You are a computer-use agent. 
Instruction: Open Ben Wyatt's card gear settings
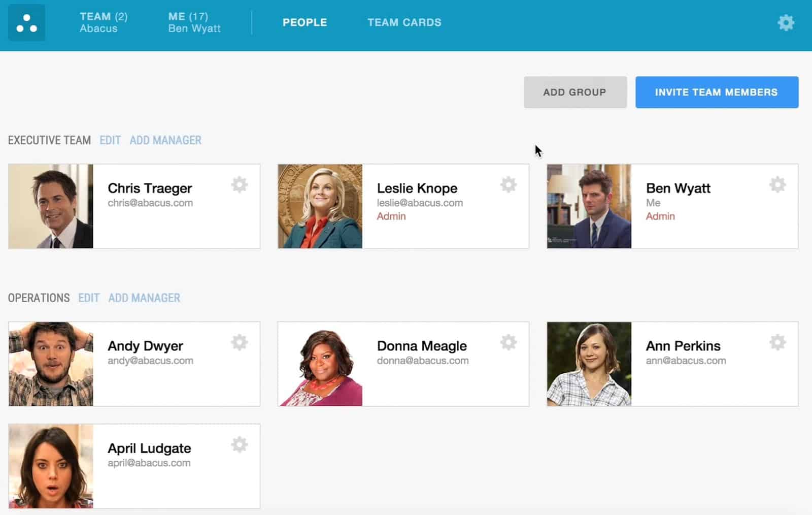click(777, 184)
